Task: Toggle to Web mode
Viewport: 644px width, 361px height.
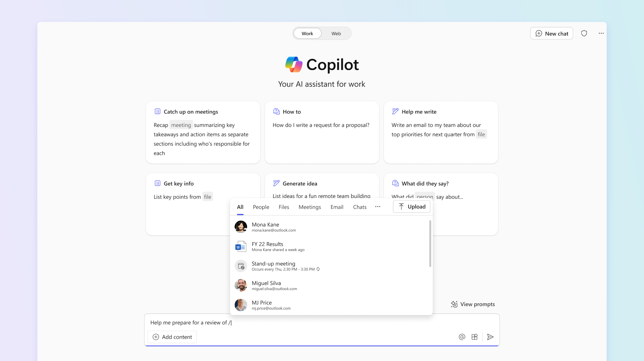Action: (336, 33)
